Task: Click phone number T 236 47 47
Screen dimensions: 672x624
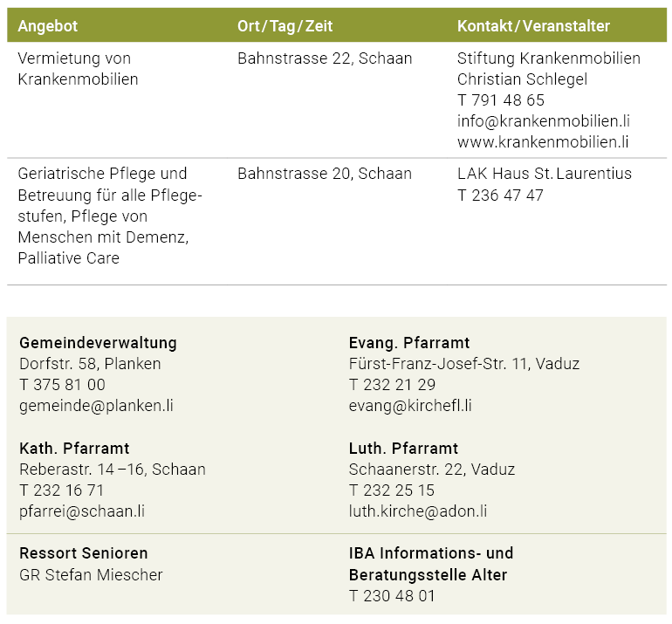Action: pos(500,195)
